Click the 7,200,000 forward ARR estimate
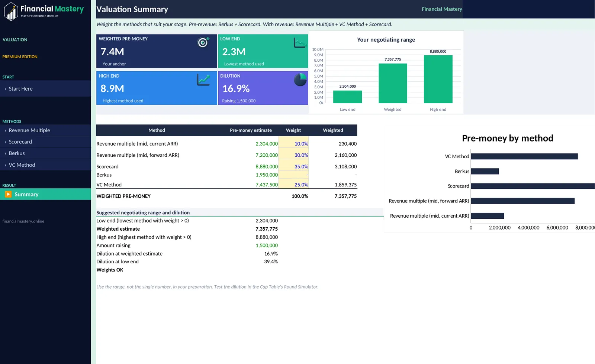 [x=267, y=155]
